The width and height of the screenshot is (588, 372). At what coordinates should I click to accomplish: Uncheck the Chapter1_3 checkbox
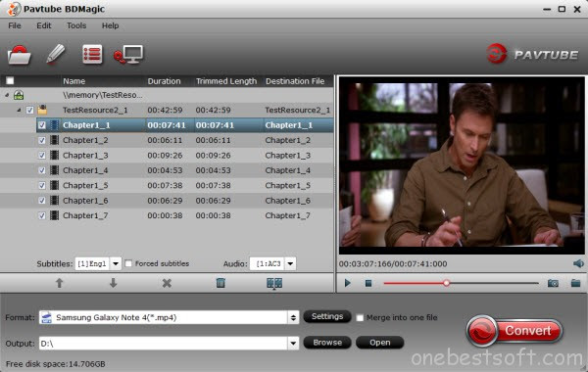[42, 155]
